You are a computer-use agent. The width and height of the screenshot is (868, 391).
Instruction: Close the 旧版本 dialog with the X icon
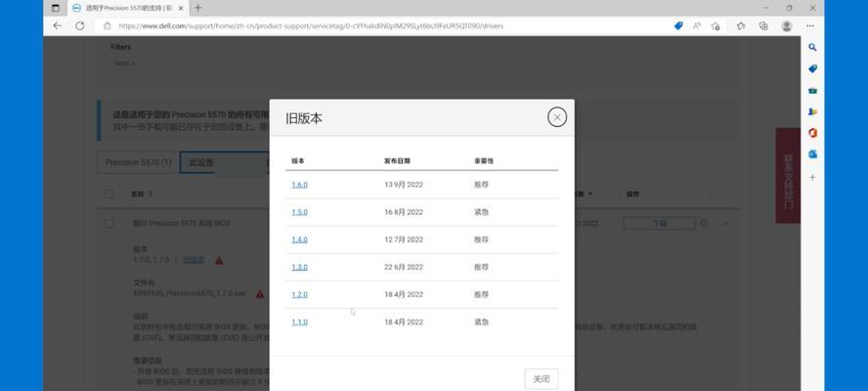pos(557,117)
